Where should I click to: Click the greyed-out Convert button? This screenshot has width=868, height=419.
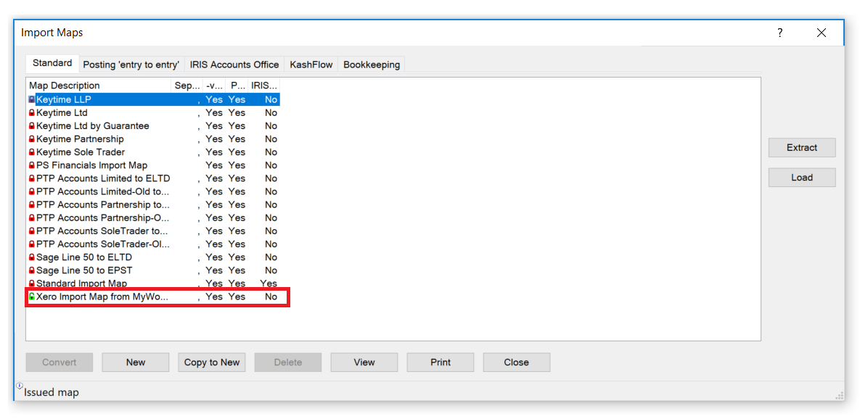pos(60,362)
